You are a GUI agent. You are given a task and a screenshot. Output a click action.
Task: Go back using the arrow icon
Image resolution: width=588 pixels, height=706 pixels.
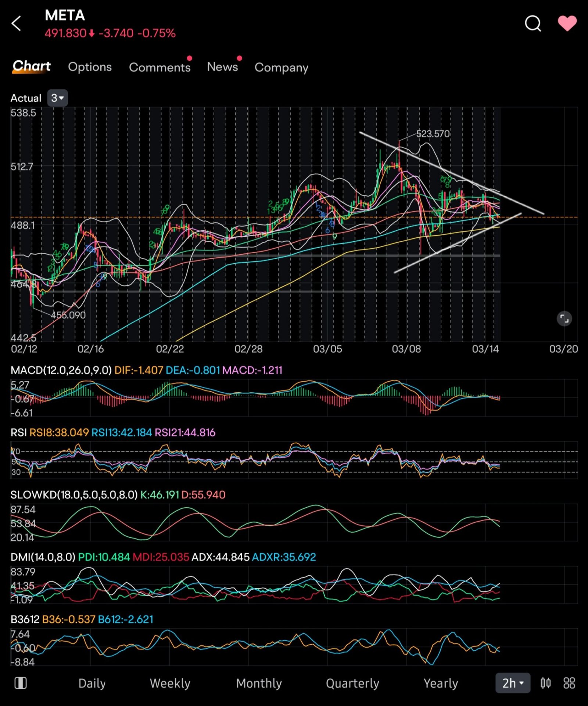click(x=17, y=24)
